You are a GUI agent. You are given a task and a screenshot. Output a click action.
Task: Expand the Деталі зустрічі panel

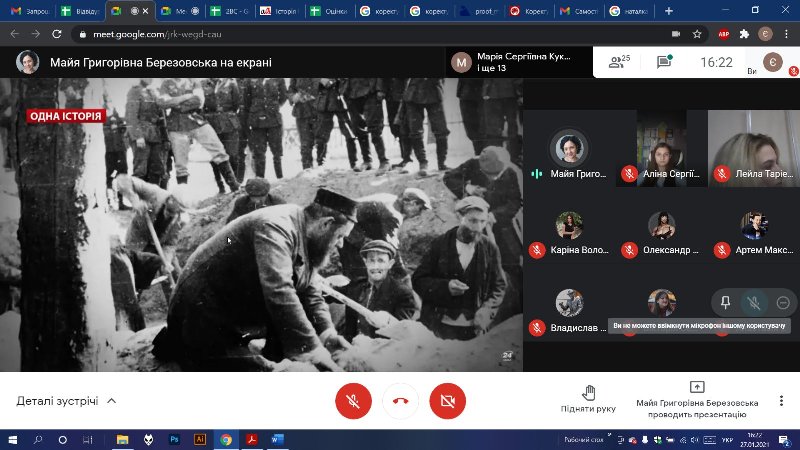(x=66, y=401)
